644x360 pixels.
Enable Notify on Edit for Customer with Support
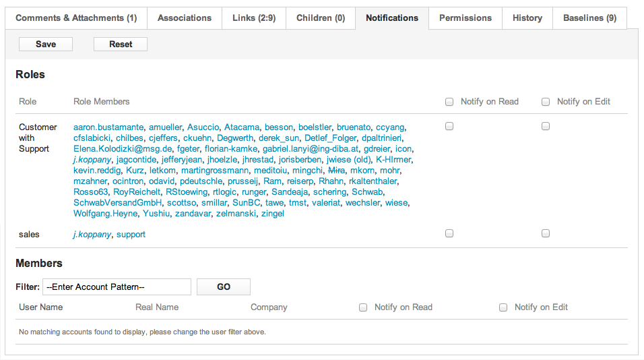546,126
